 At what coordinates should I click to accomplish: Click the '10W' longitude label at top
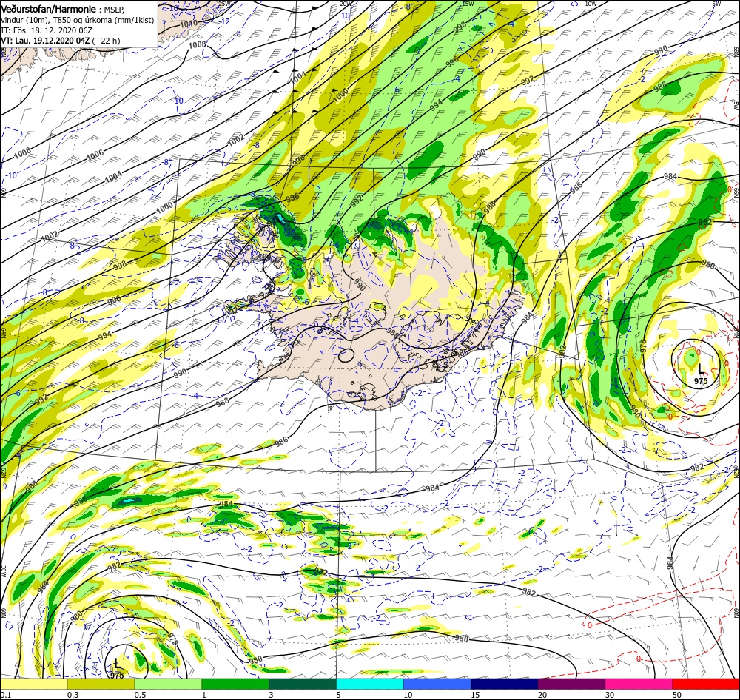(591, 4)
